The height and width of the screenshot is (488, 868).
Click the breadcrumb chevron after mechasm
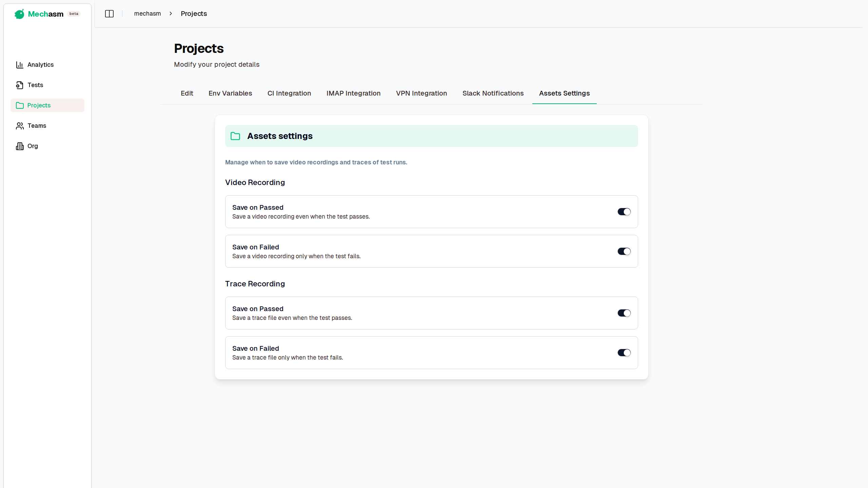(x=171, y=14)
